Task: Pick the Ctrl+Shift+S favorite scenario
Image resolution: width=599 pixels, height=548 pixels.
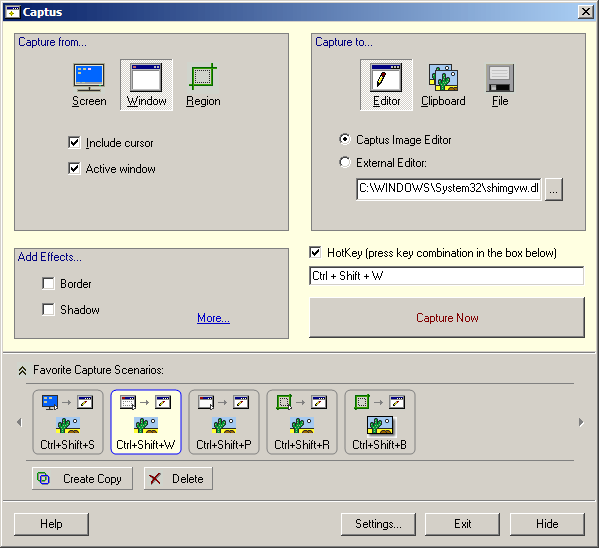Action: 68,422
